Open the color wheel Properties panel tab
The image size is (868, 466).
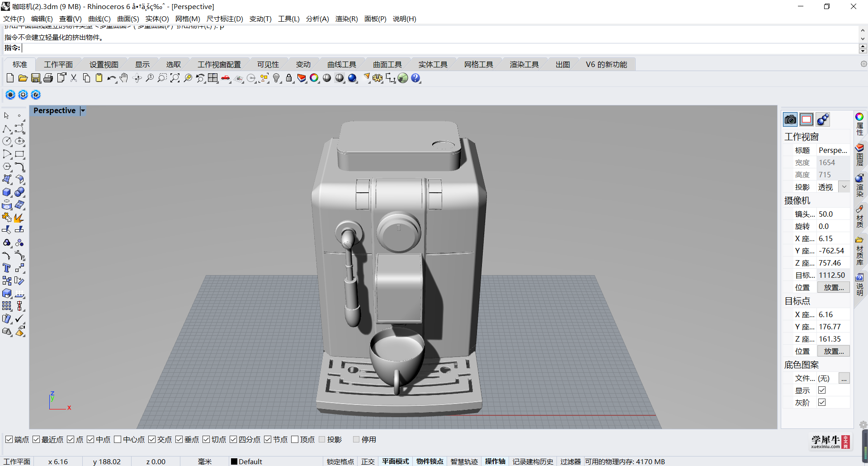859,124
